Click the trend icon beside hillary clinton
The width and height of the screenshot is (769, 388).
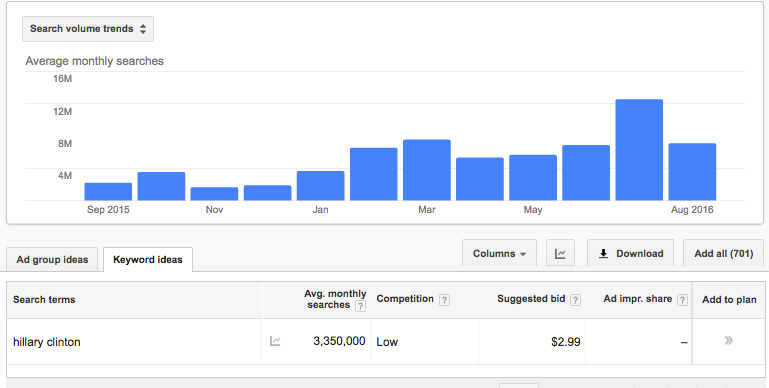point(275,341)
